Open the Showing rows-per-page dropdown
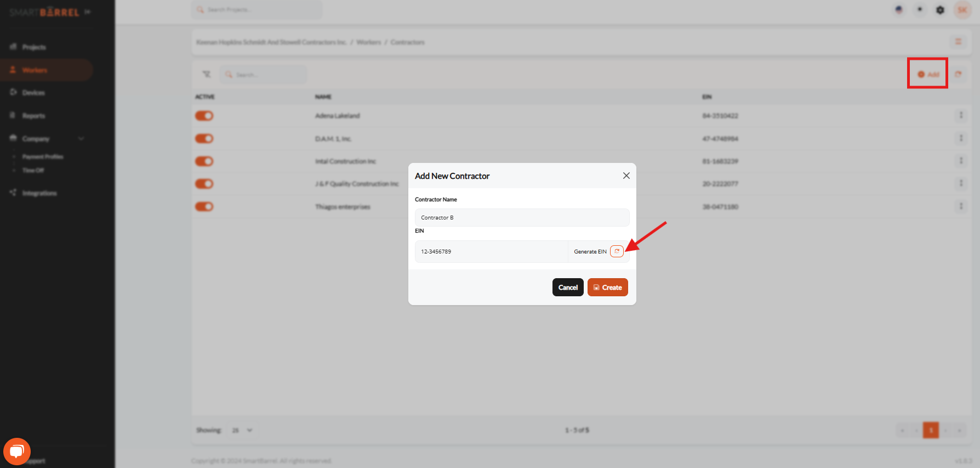 click(242, 430)
